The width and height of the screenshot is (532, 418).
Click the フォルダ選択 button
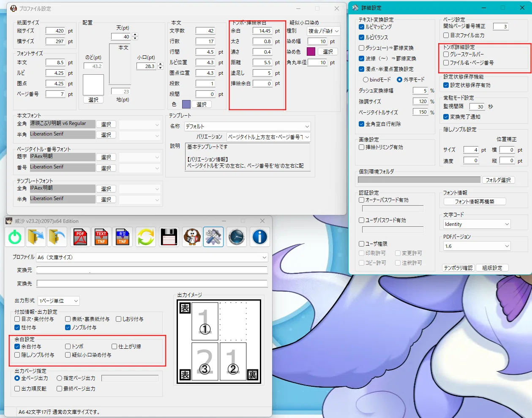(x=498, y=180)
